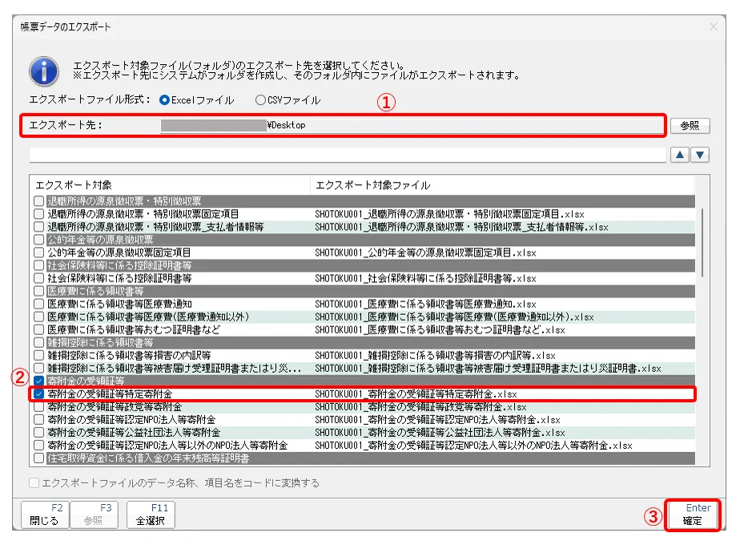Click the down arrow button
Screen dimensions: 756x545
coord(700,155)
